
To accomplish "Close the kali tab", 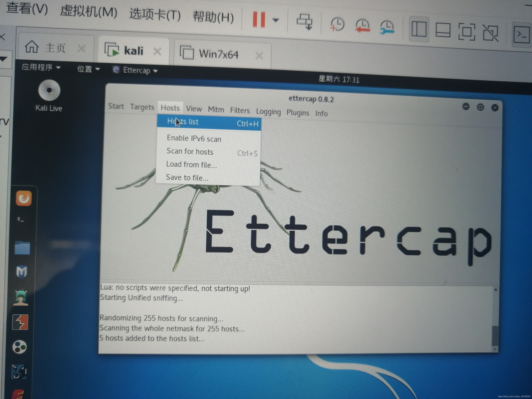I will pos(158,51).
